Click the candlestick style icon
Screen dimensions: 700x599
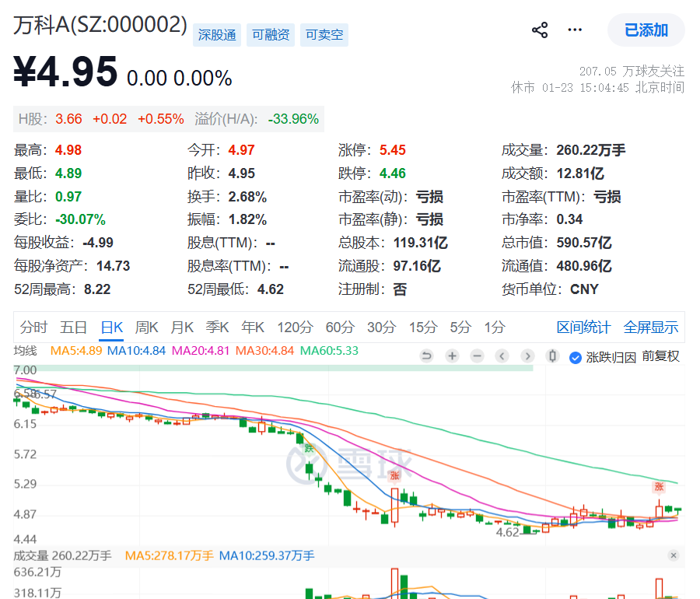tap(553, 356)
